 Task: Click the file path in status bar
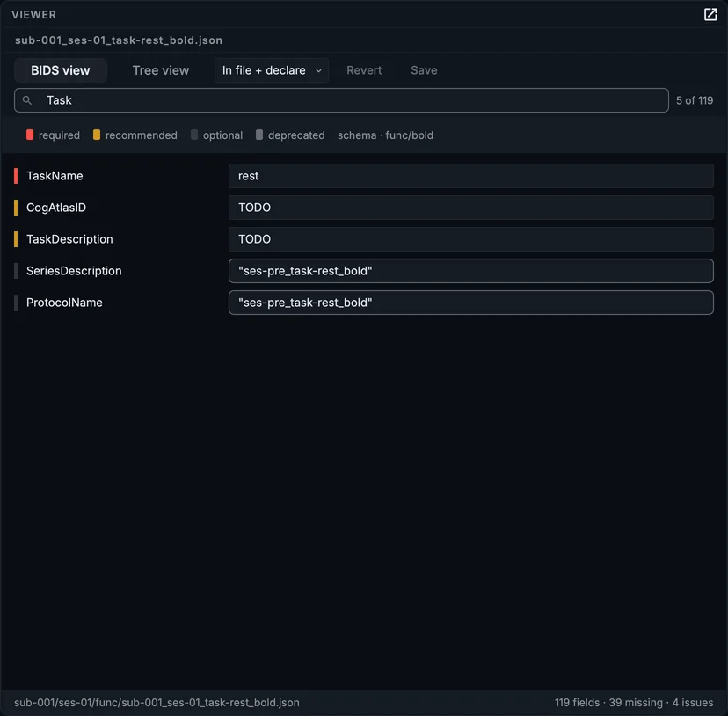pyautogui.click(x=157, y=702)
